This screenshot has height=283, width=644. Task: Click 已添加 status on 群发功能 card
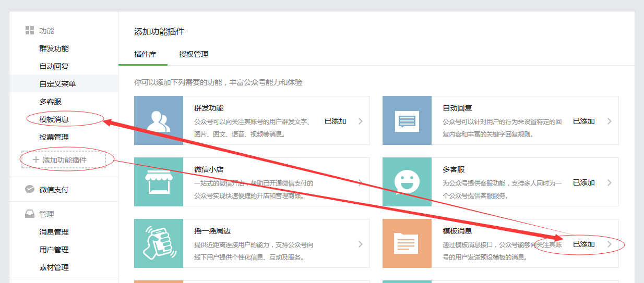[335, 121]
